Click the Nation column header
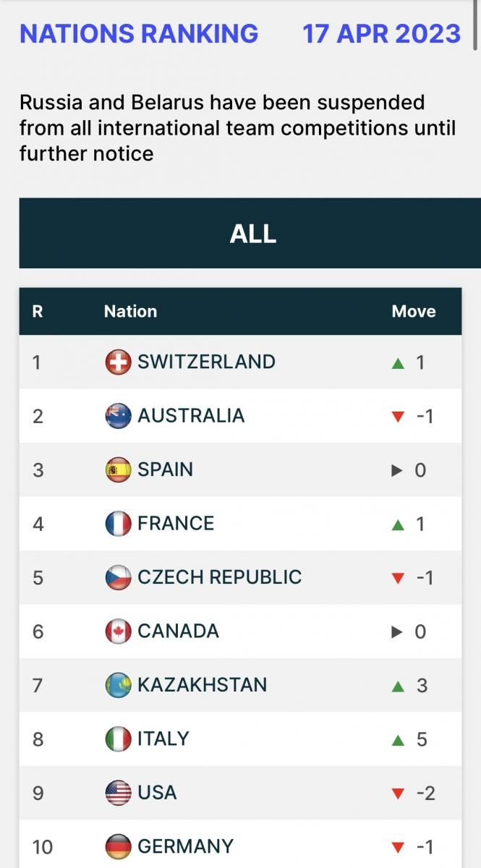 point(130,312)
